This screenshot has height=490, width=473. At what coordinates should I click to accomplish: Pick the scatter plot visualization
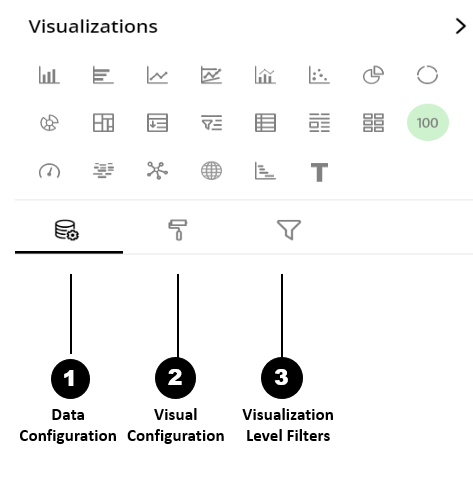click(319, 75)
